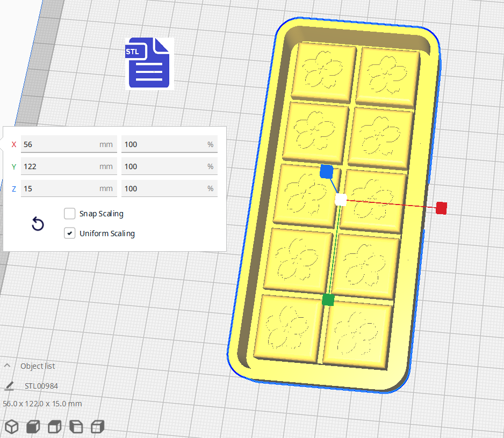The height and width of the screenshot is (438, 504).
Task: Select the wireframe cube view icon
Action: point(11,426)
